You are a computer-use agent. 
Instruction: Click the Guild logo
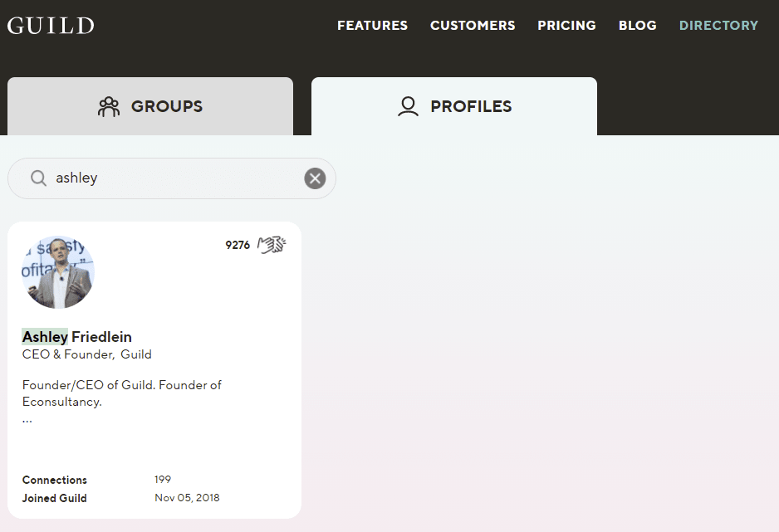(x=51, y=26)
